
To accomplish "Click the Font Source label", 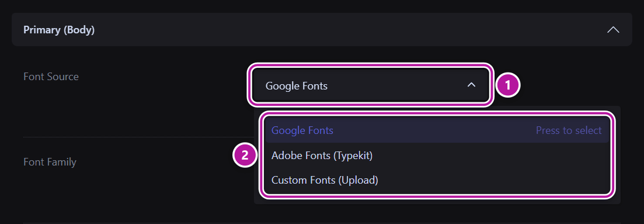I will 51,77.
